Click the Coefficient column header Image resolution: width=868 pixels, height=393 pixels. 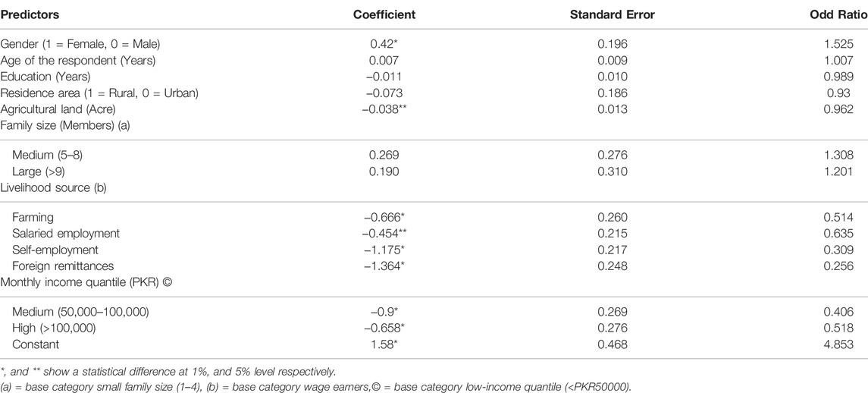384,15
